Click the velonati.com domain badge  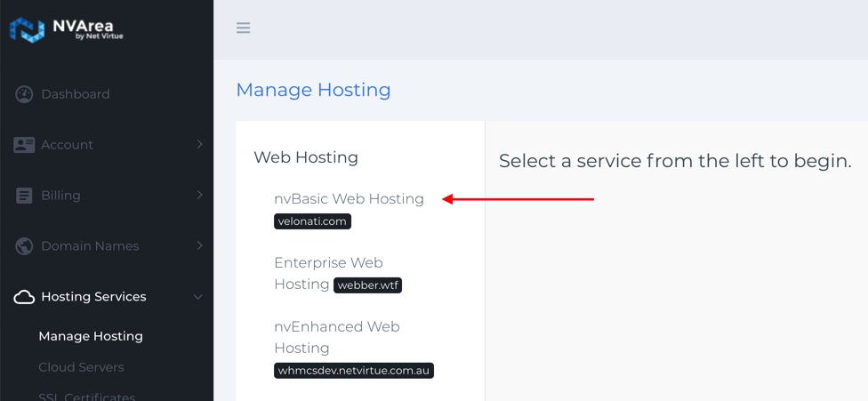313,221
